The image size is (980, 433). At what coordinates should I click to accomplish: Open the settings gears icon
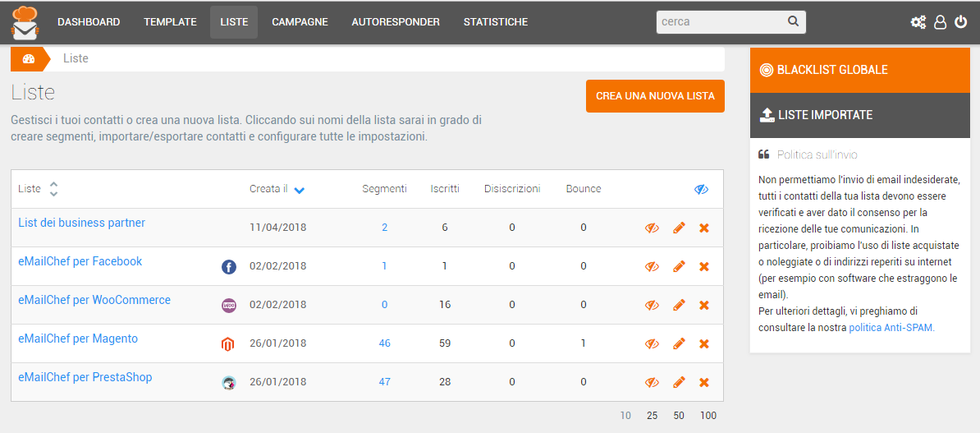918,22
